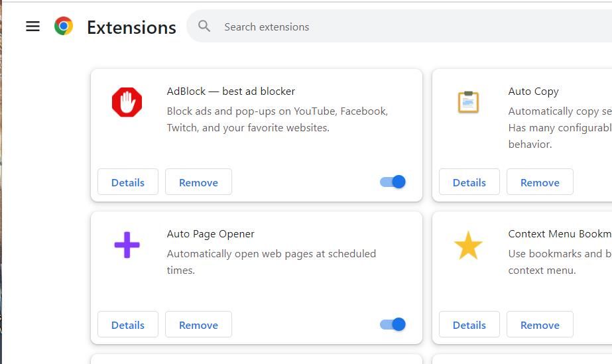Viewport: 612px width, 364px height.
Task: Remove the Auto Copy extension
Action: click(540, 182)
